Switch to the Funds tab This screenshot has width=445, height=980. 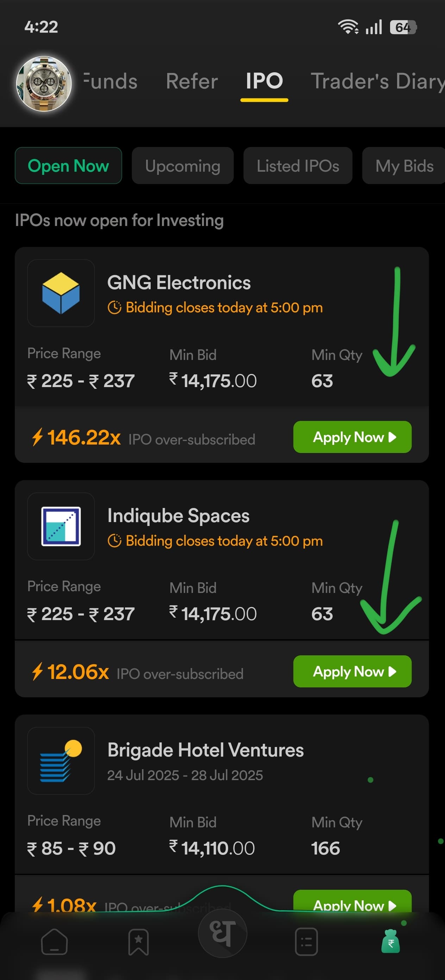[110, 81]
